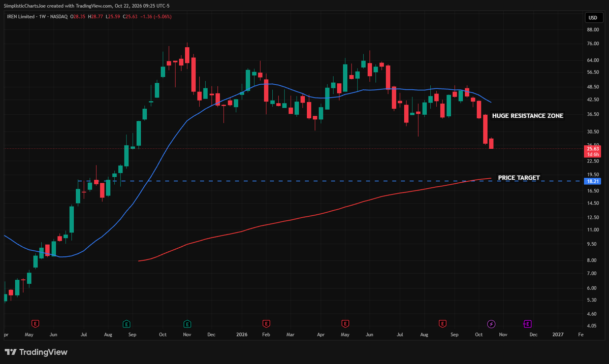The height and width of the screenshot is (364, 609).
Task: Click the red 25.63 current price label
Action: click(x=593, y=149)
